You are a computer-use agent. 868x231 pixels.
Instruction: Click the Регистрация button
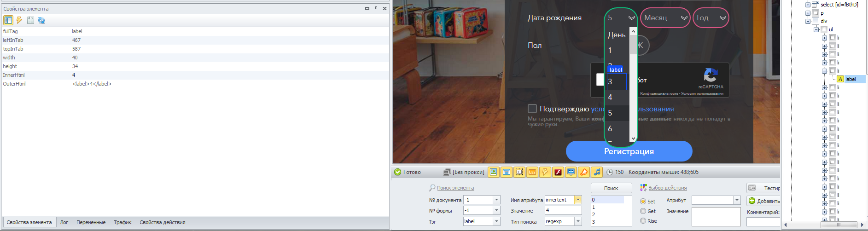[x=629, y=151]
